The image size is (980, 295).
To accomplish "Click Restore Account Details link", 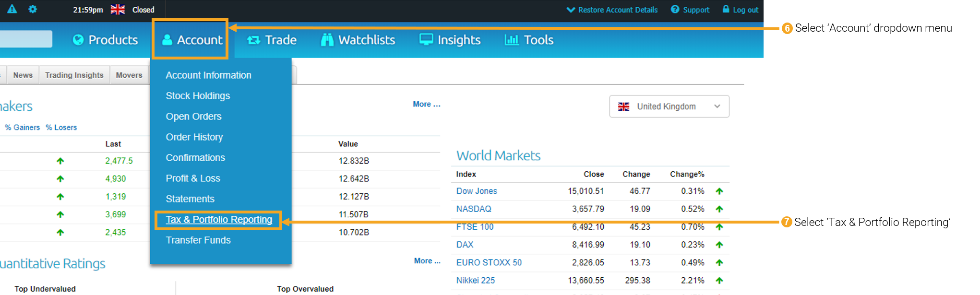I will [x=618, y=10].
